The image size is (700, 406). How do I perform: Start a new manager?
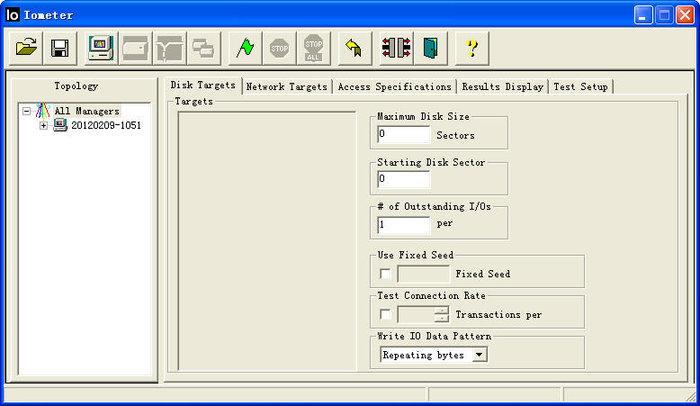pos(101,48)
